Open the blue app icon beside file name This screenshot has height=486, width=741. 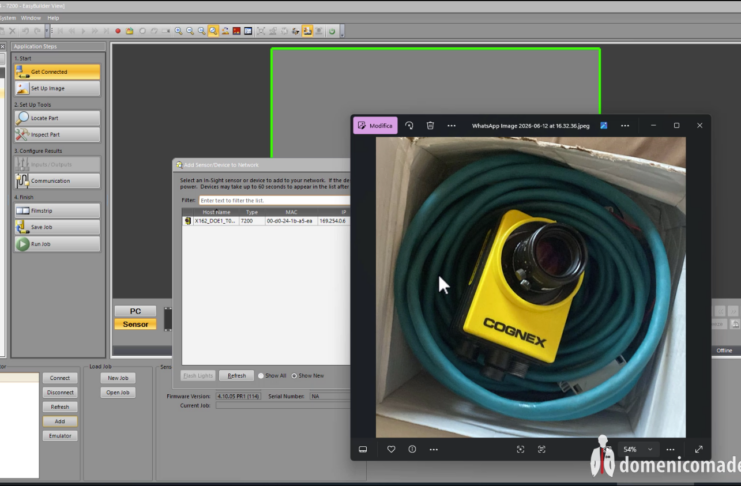point(603,125)
